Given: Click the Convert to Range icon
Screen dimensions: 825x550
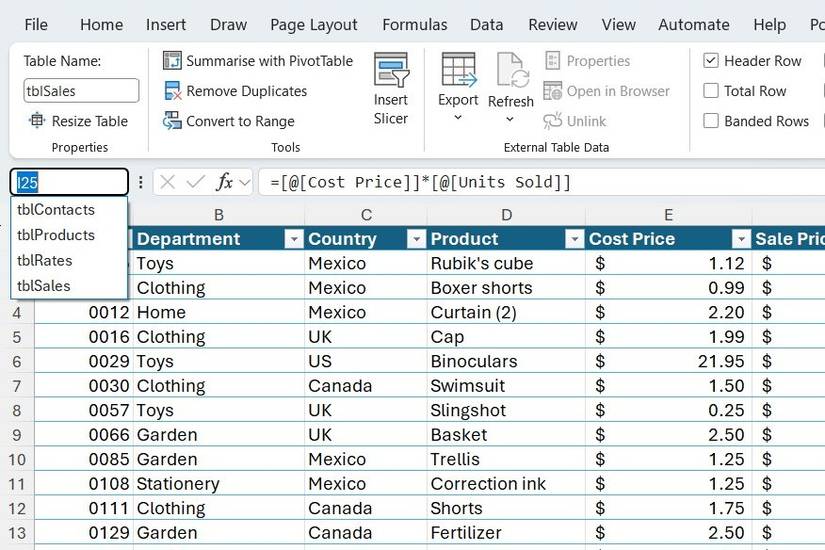Looking at the screenshot, I should (x=172, y=121).
